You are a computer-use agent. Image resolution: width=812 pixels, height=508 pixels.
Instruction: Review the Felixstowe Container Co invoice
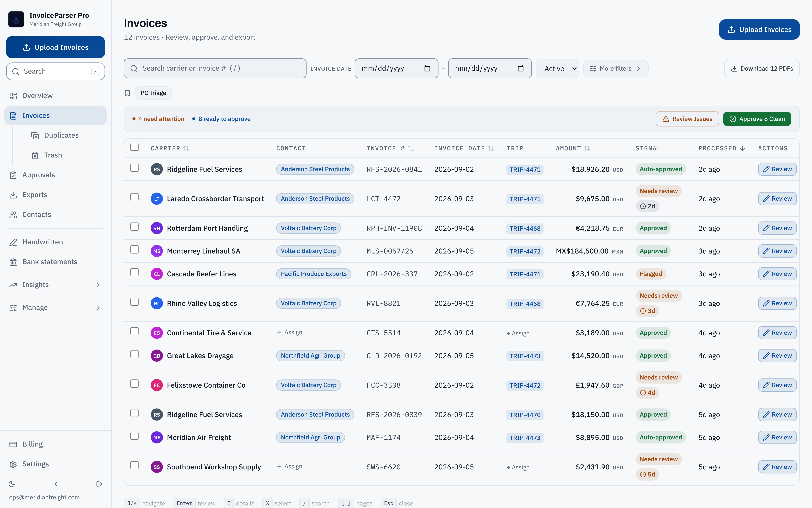tap(777, 385)
